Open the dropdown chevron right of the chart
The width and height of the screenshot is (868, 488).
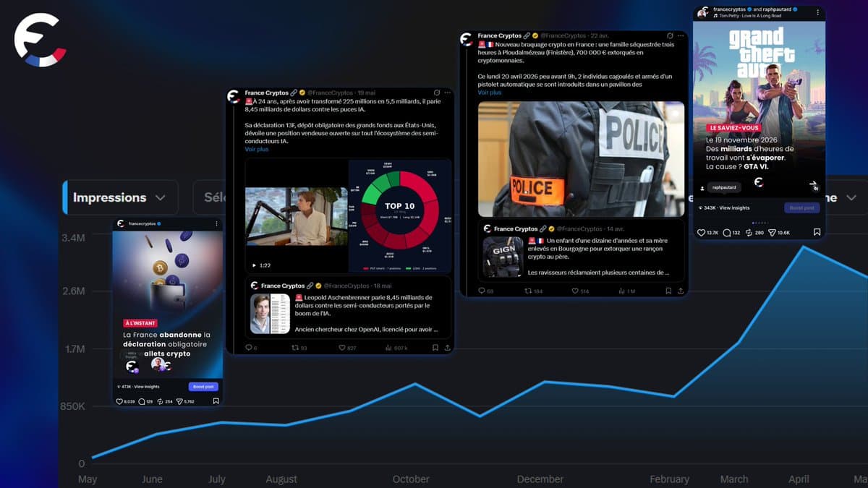[851, 197]
